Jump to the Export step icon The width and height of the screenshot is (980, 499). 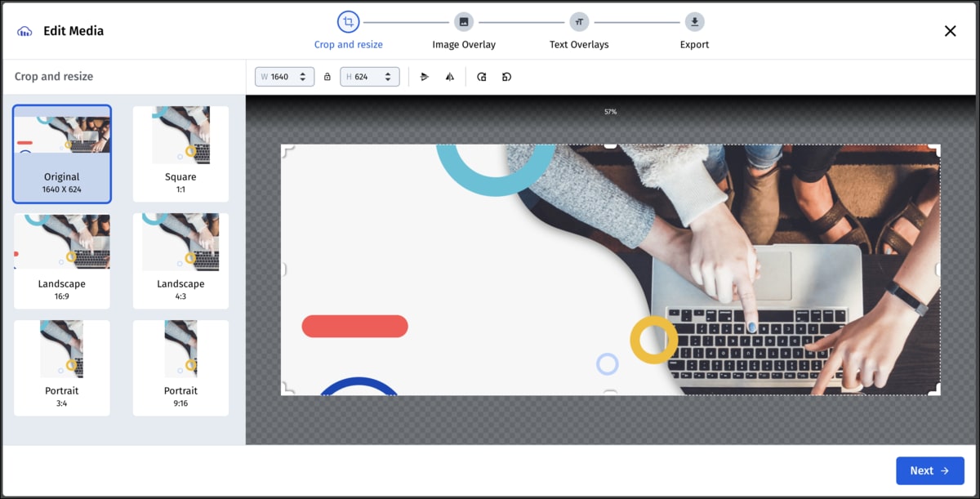(694, 22)
